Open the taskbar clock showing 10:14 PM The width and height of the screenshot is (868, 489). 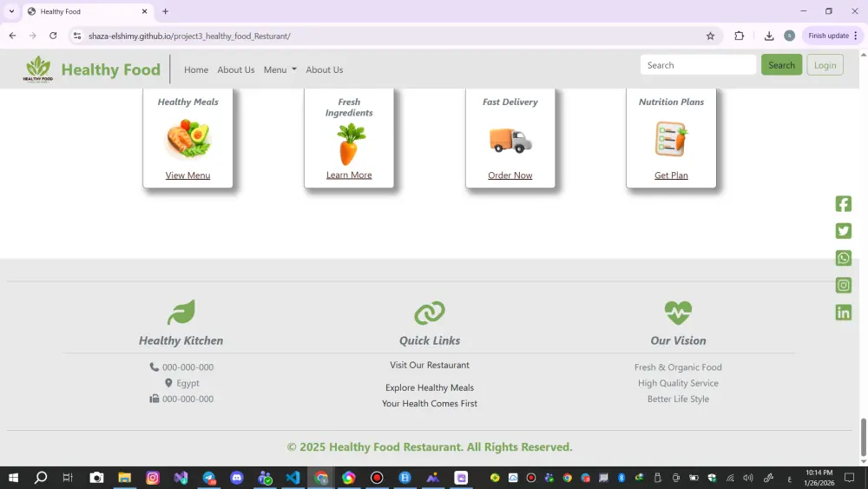coord(819,478)
